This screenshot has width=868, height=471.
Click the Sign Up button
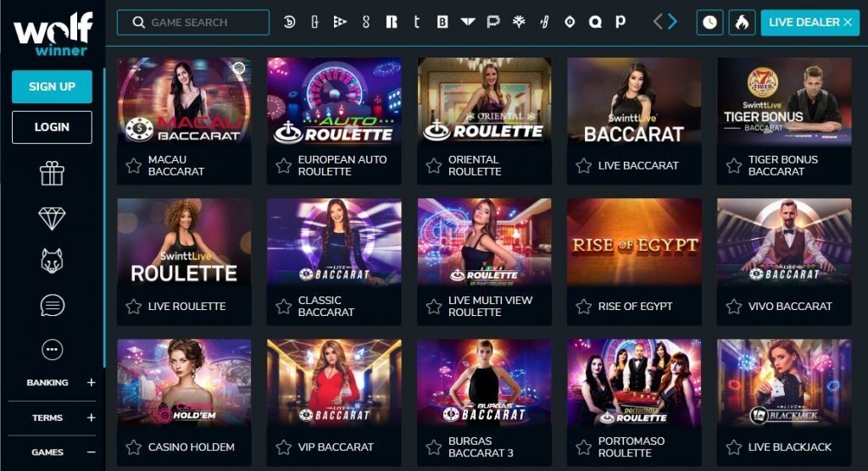[52, 86]
